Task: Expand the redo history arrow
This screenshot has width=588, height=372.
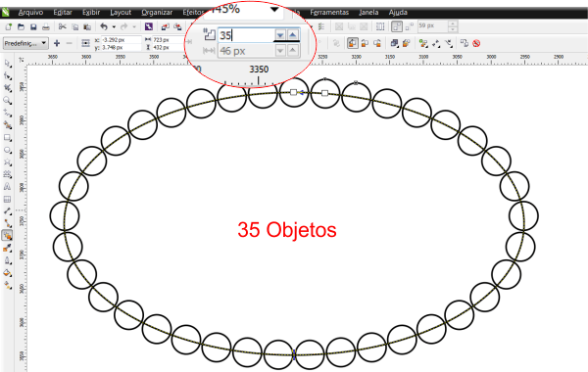Action: [134, 26]
